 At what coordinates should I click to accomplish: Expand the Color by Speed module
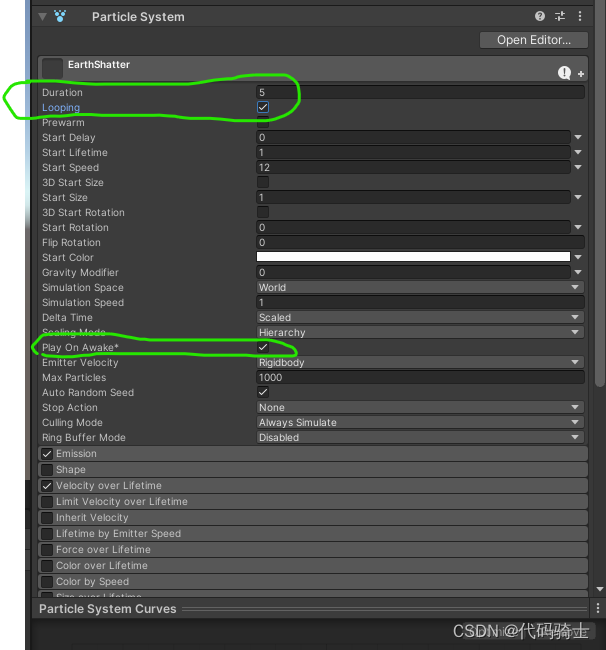[313, 582]
